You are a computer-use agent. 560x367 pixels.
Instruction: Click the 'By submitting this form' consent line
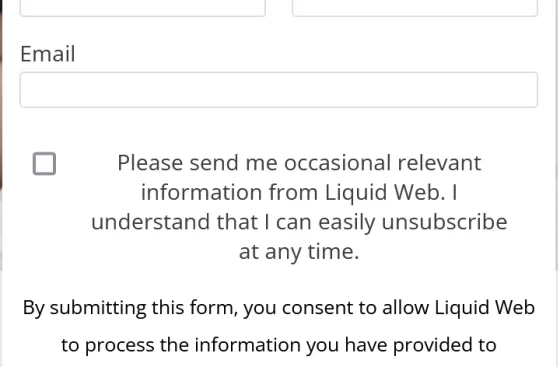279,308
